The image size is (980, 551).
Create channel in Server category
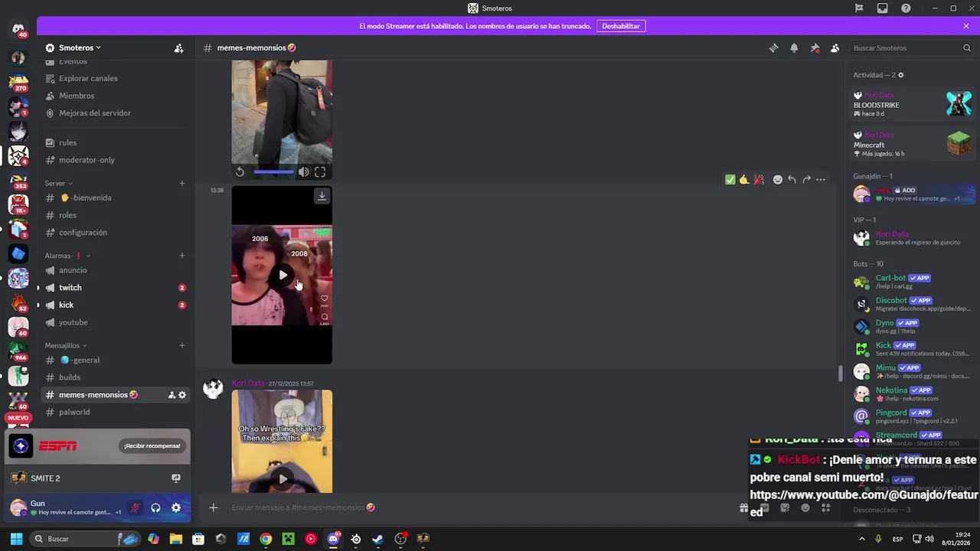pos(182,183)
